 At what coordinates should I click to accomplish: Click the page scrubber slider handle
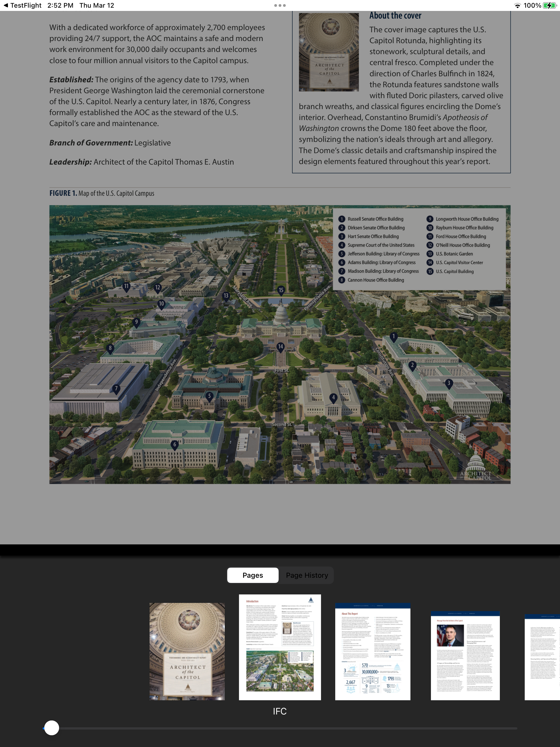click(x=52, y=728)
